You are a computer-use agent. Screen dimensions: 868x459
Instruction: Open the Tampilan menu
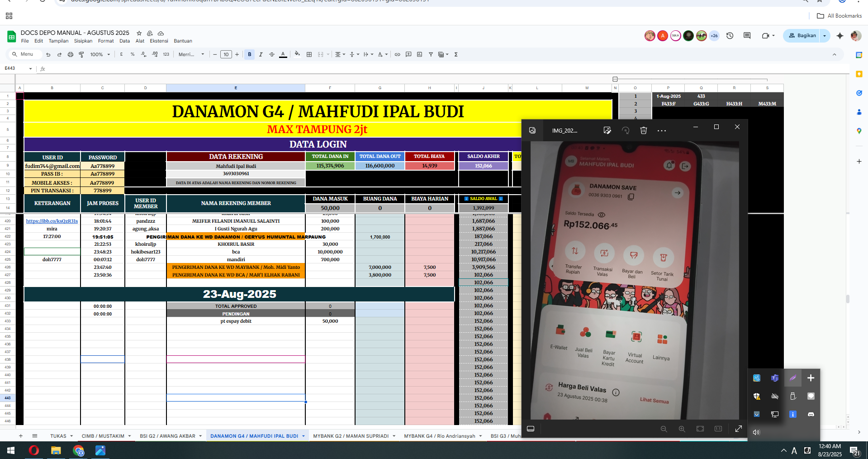(x=59, y=41)
